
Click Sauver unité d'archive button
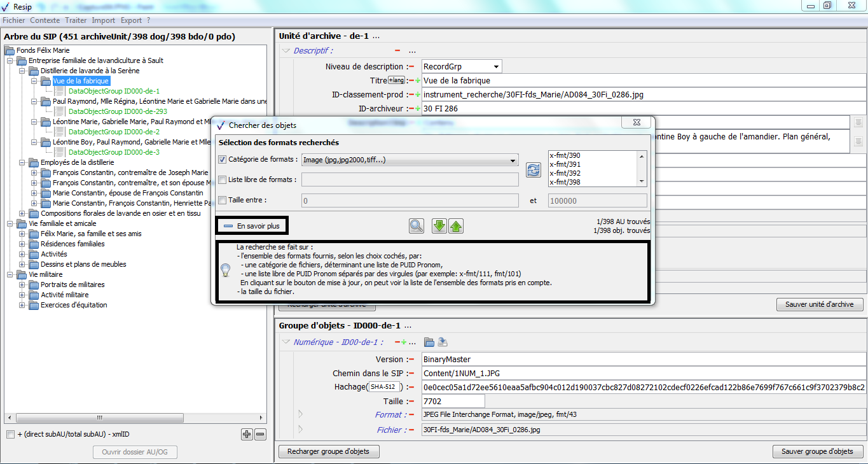(819, 304)
